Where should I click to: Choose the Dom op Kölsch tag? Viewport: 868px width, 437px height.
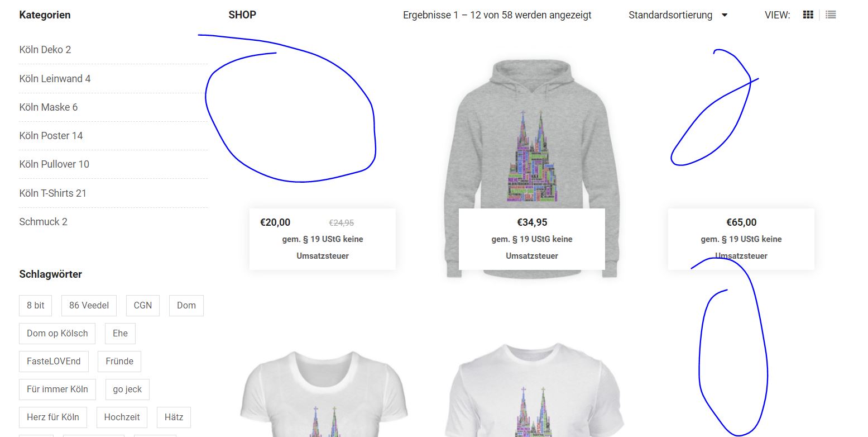click(57, 333)
